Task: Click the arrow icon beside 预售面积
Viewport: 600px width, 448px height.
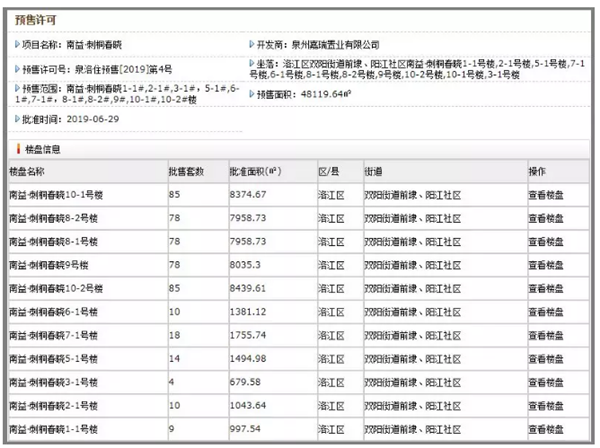Action: coord(252,94)
